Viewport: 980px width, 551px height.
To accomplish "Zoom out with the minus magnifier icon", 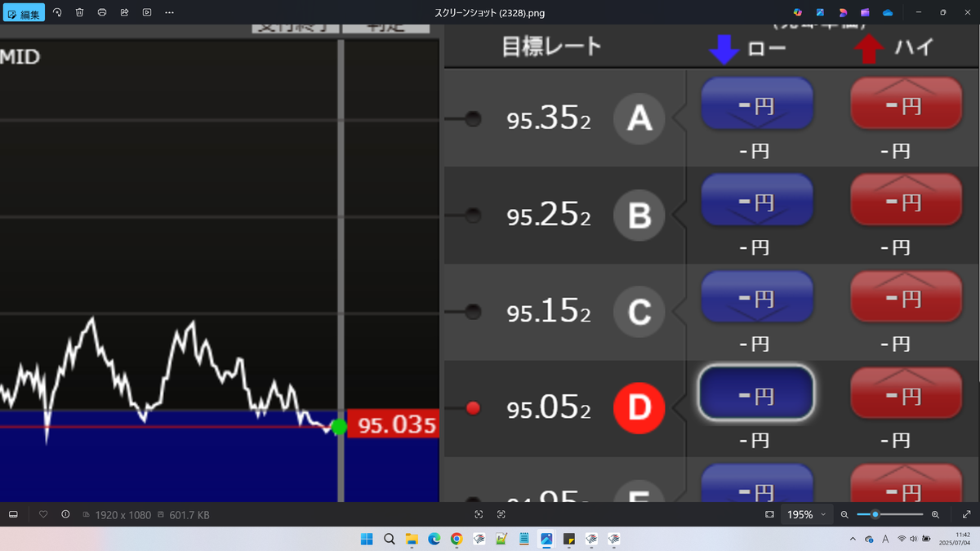I will tap(845, 514).
